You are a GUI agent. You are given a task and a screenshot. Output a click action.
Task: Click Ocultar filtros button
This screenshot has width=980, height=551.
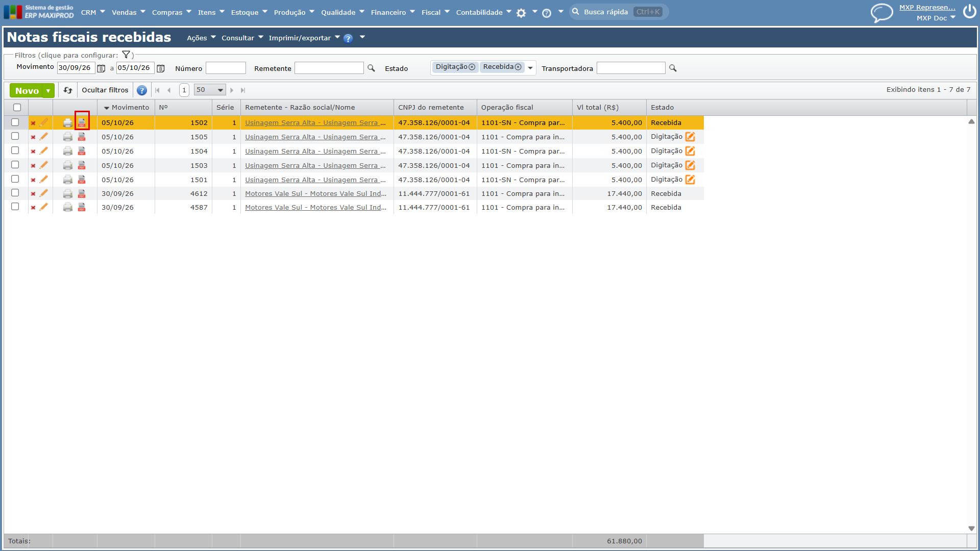(105, 90)
